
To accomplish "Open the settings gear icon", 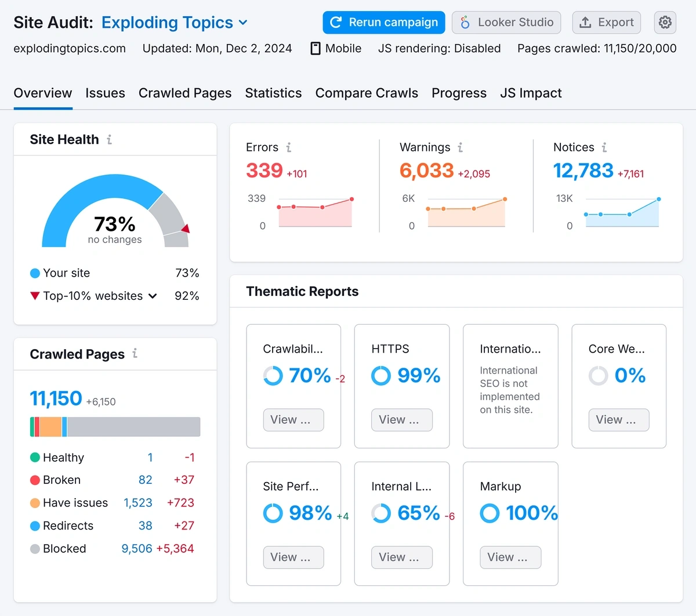I will [665, 22].
